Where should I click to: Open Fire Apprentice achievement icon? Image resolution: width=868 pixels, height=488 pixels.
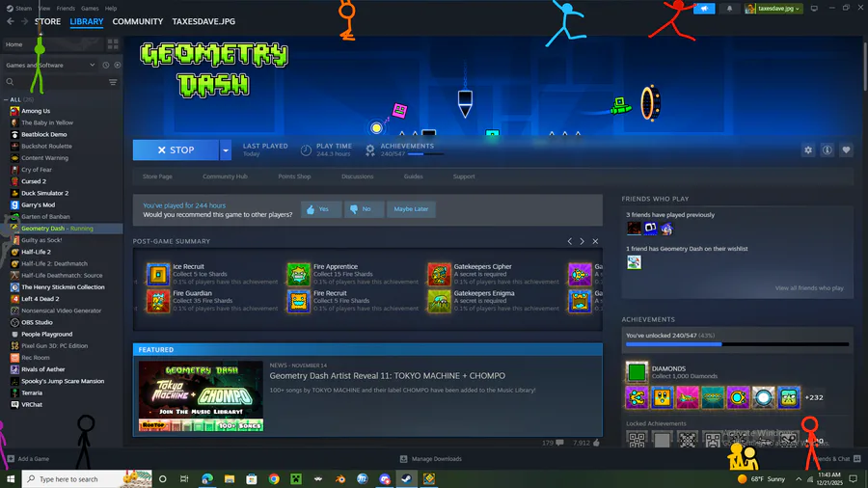point(298,275)
